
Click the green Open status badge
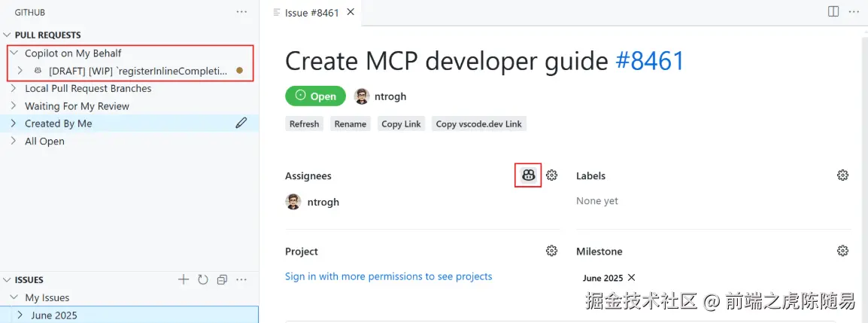click(x=316, y=96)
